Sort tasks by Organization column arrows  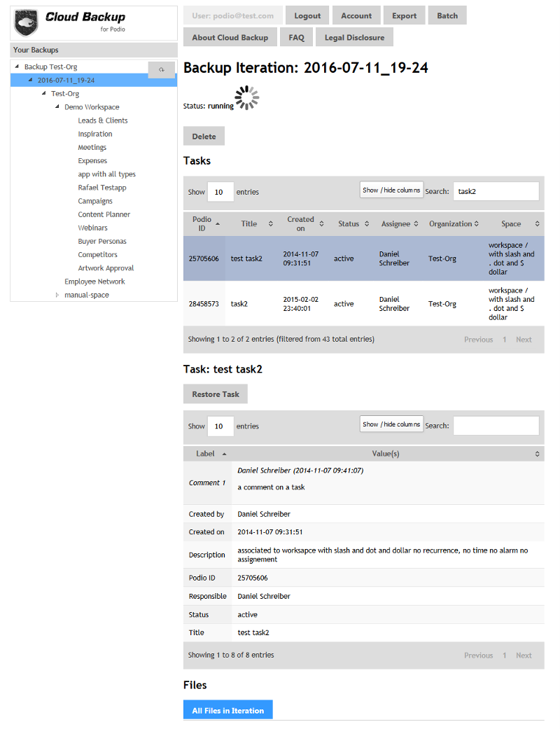pos(477,224)
